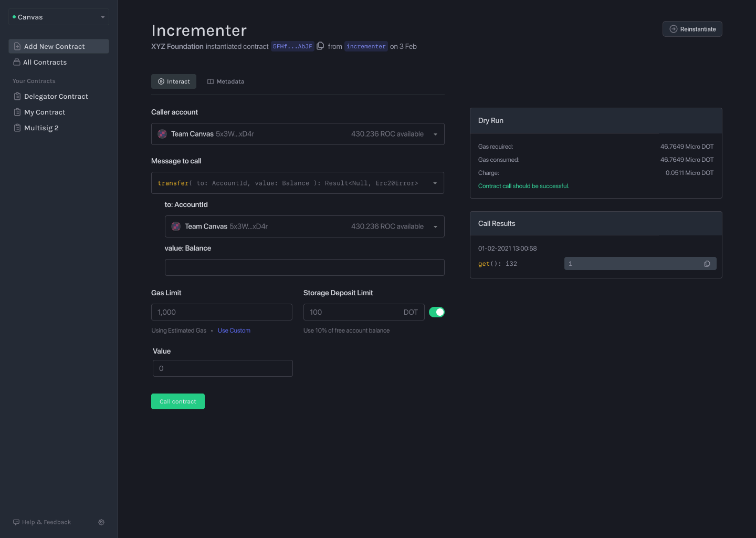Image resolution: width=756 pixels, height=538 pixels.
Task: Click the value: Balance input field
Action: point(304,267)
